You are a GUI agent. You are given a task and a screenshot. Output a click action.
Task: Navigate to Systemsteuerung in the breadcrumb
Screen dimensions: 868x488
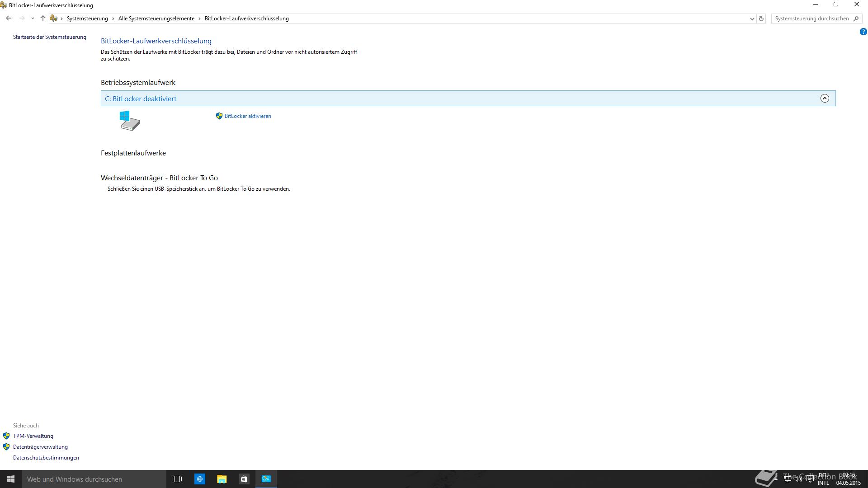click(x=87, y=19)
